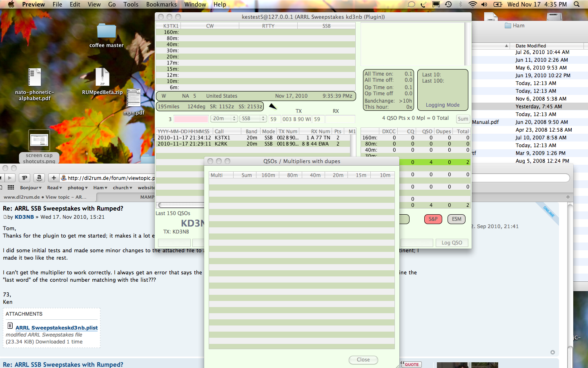Click the pink callsign entry field

[x=191, y=119]
